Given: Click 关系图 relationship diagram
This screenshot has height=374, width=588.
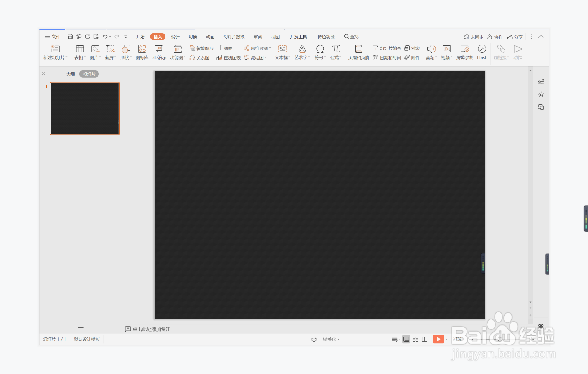Looking at the screenshot, I should click(x=200, y=57).
